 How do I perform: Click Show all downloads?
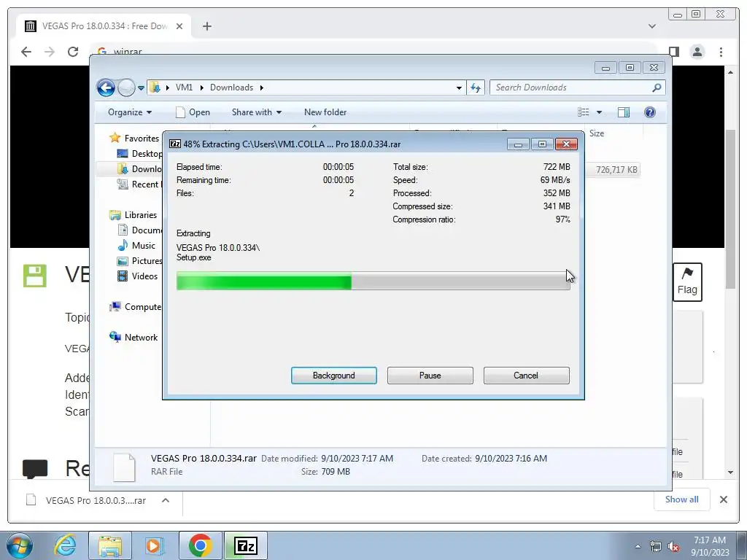682,499
